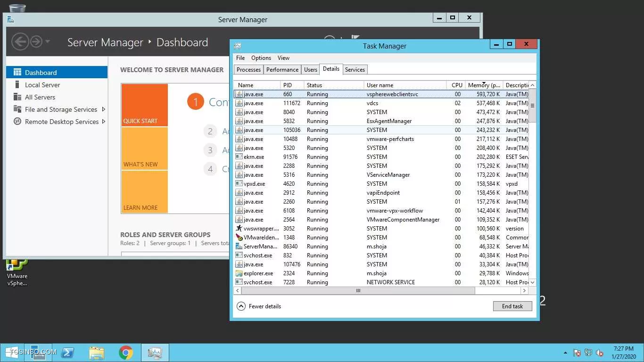This screenshot has width=644, height=362.
Task: Sort by CPU column header
Action: (x=456, y=85)
